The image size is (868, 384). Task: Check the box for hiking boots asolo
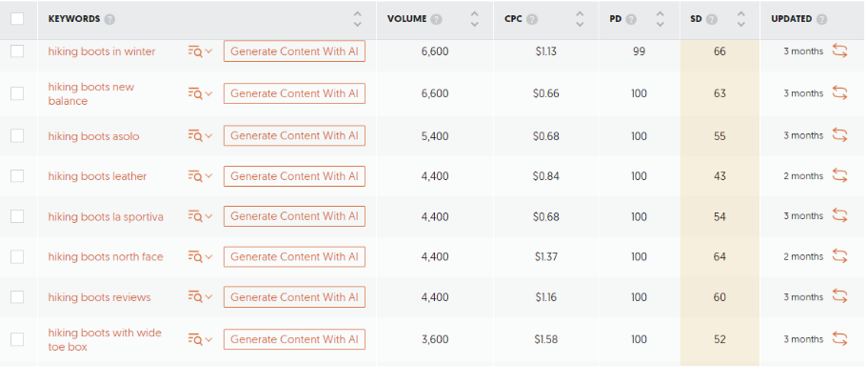click(17, 135)
